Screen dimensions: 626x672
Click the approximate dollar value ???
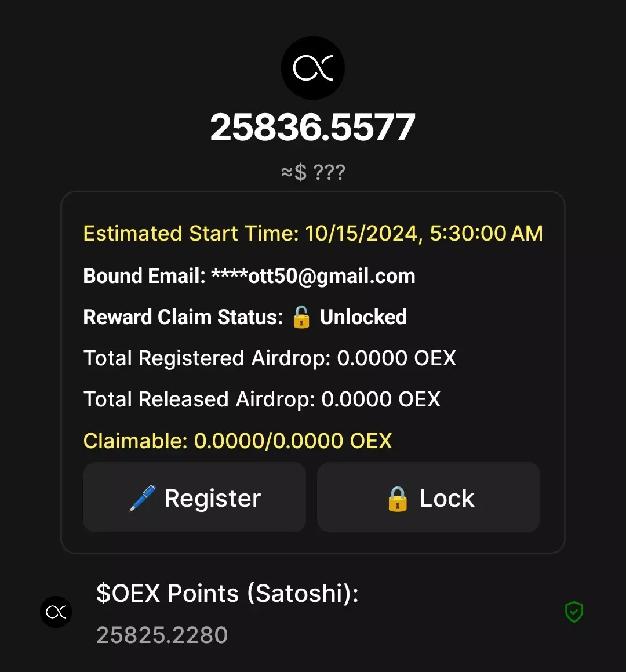(313, 172)
